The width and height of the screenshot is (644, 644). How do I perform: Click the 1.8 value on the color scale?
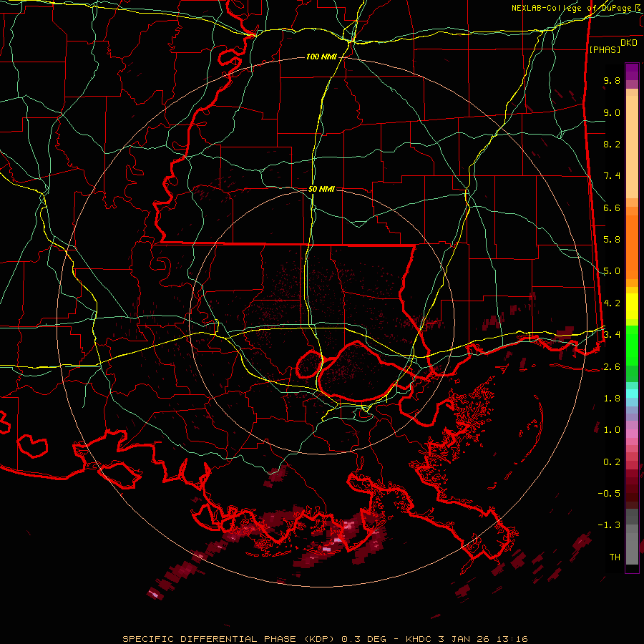coord(612,399)
